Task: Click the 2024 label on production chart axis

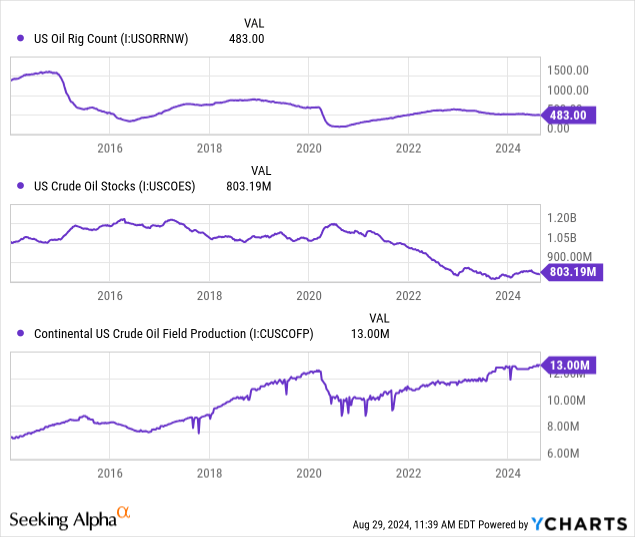Action: click(508, 472)
